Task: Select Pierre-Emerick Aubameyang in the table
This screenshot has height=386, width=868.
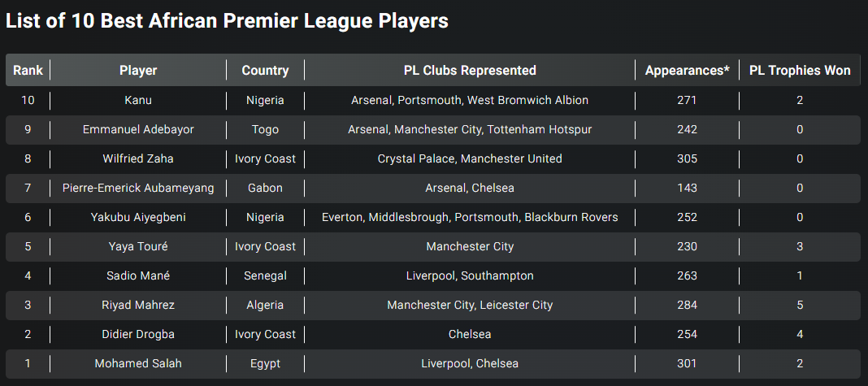Action: pos(138,189)
